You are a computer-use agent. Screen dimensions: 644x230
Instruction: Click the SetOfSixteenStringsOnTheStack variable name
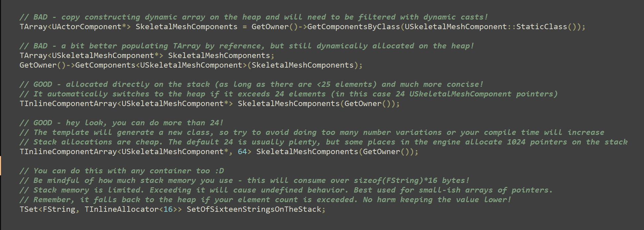click(254, 209)
